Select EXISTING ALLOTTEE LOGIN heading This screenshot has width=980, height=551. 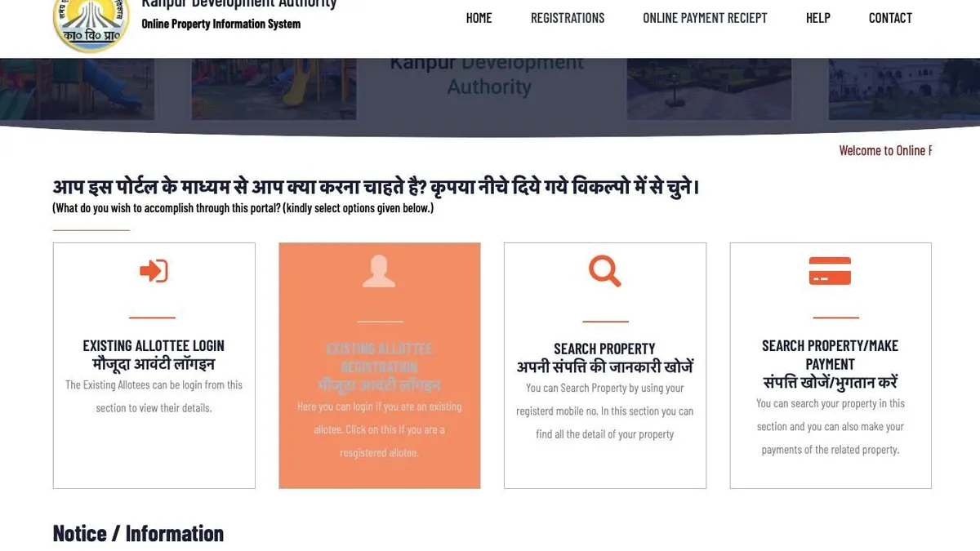point(154,346)
